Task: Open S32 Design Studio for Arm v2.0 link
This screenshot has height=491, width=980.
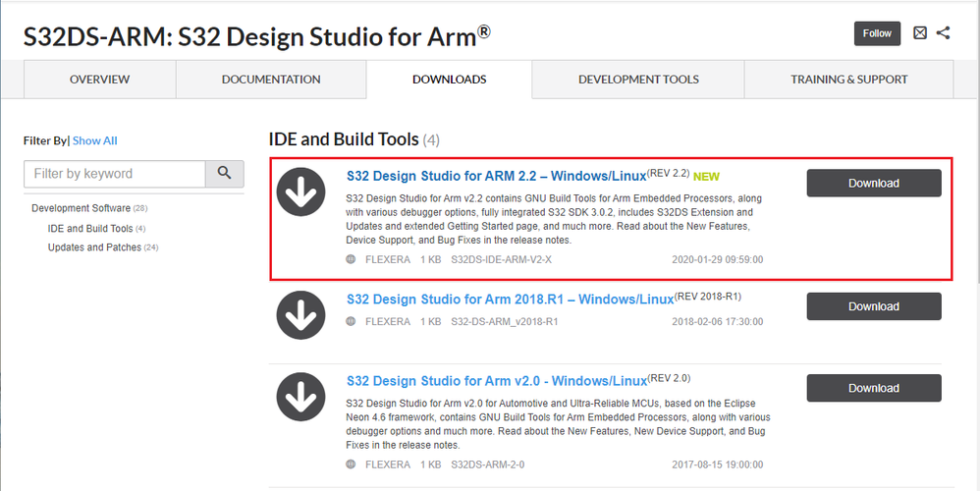Action: [x=497, y=381]
